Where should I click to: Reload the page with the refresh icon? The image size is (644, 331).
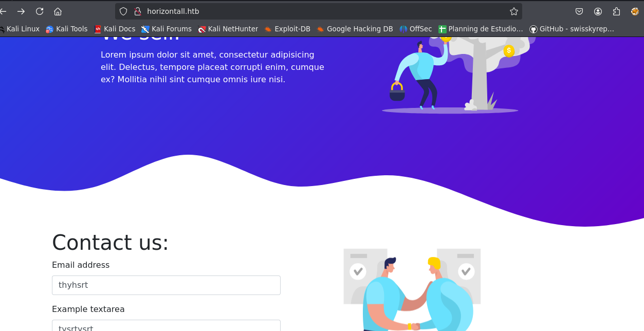coord(40,11)
